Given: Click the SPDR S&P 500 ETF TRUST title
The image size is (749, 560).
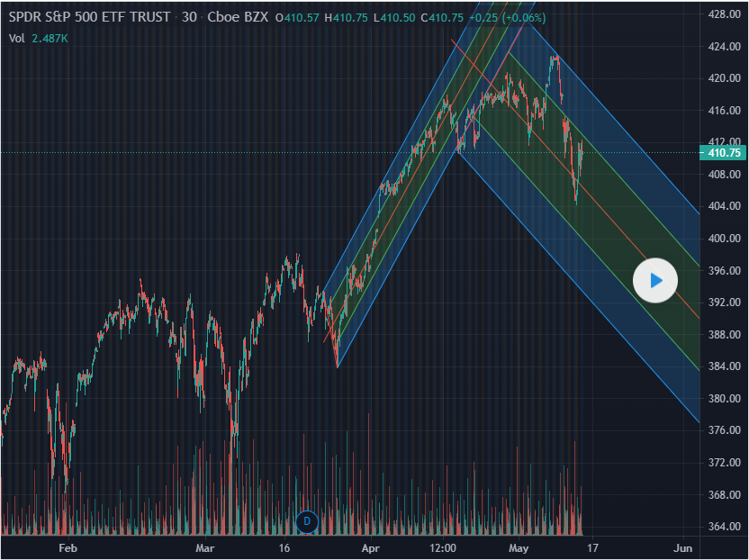Looking at the screenshot, I should pos(91,18).
